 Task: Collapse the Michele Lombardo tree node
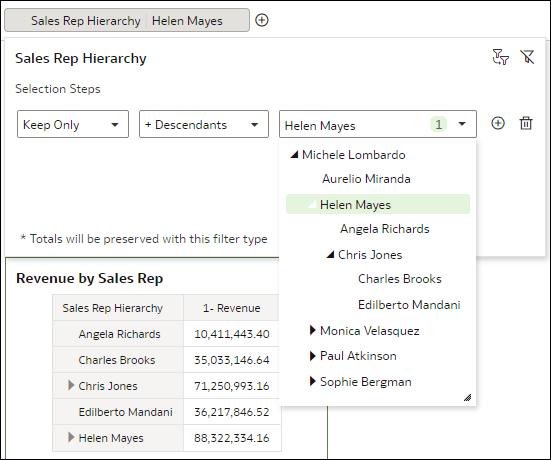(294, 155)
